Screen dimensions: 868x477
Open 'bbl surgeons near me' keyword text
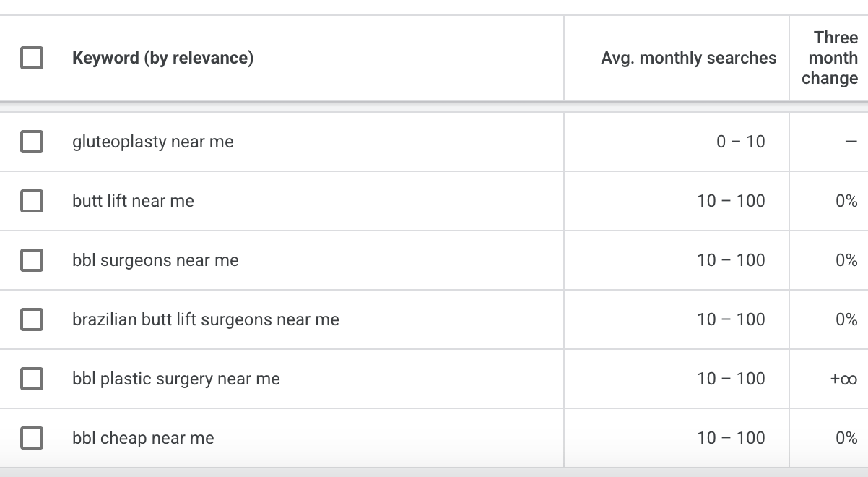(155, 260)
